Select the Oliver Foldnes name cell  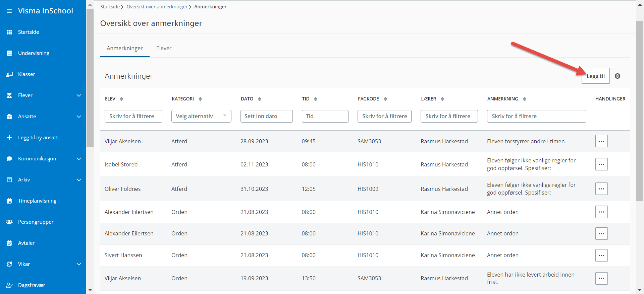coord(123,189)
